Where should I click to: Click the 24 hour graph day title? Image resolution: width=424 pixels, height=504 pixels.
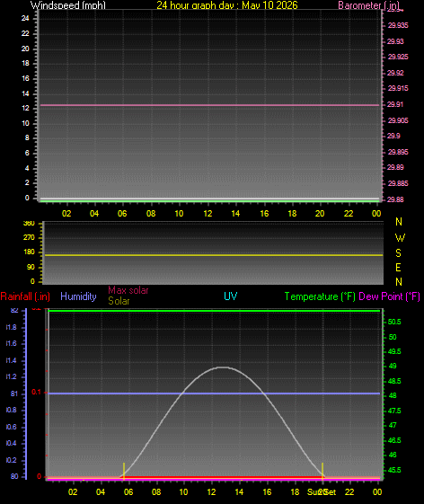[x=227, y=5]
